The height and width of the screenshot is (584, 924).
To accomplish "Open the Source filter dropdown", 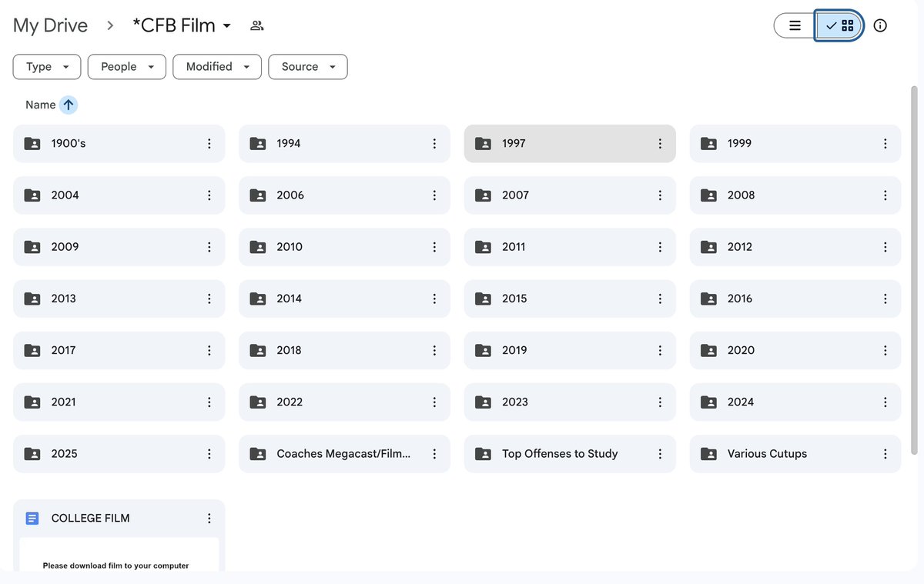I will [308, 67].
